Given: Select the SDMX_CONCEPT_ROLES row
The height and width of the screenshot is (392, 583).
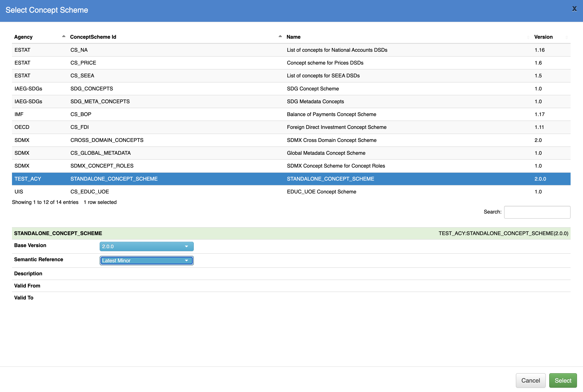Looking at the screenshot, I should pos(291,166).
